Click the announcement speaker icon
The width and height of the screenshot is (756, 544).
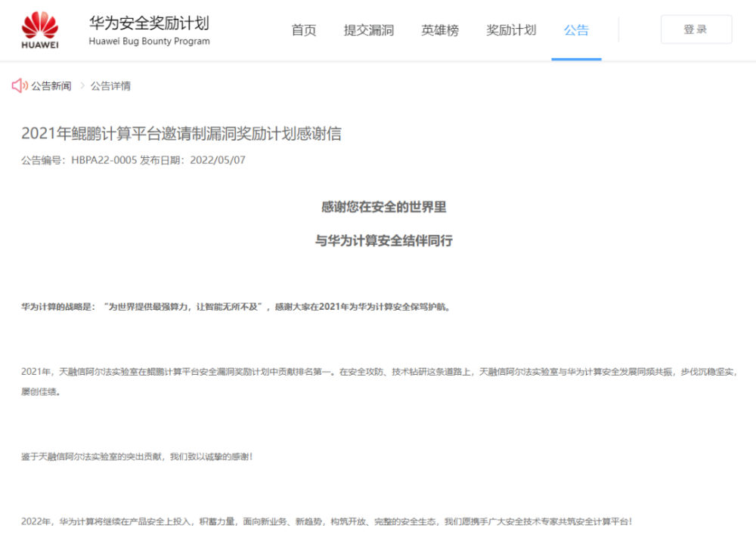pos(20,86)
